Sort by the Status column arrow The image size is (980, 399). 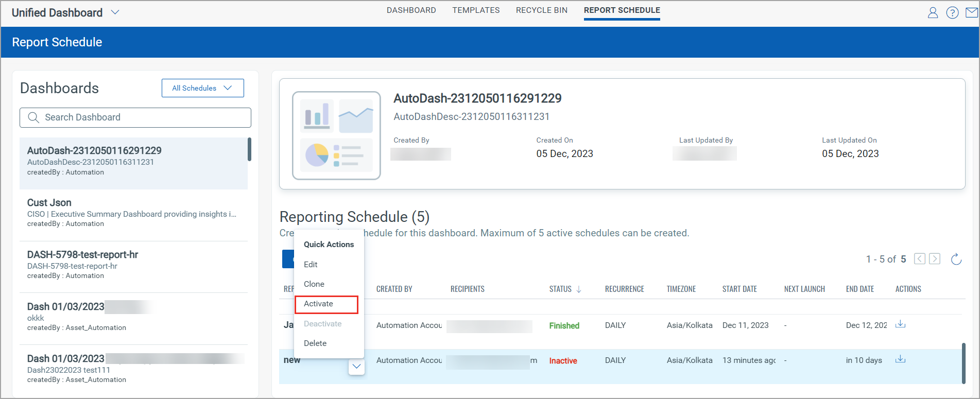tap(579, 289)
